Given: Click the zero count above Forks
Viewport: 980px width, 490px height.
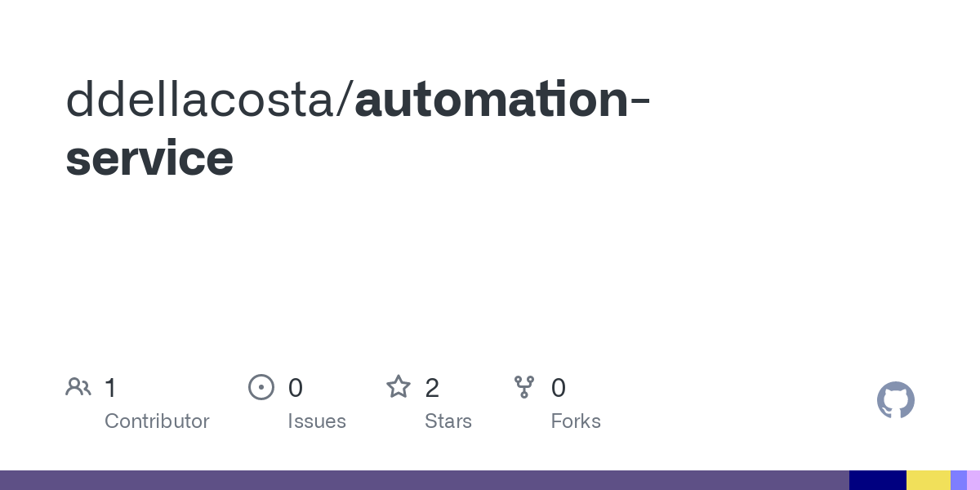Looking at the screenshot, I should pyautogui.click(x=559, y=388).
